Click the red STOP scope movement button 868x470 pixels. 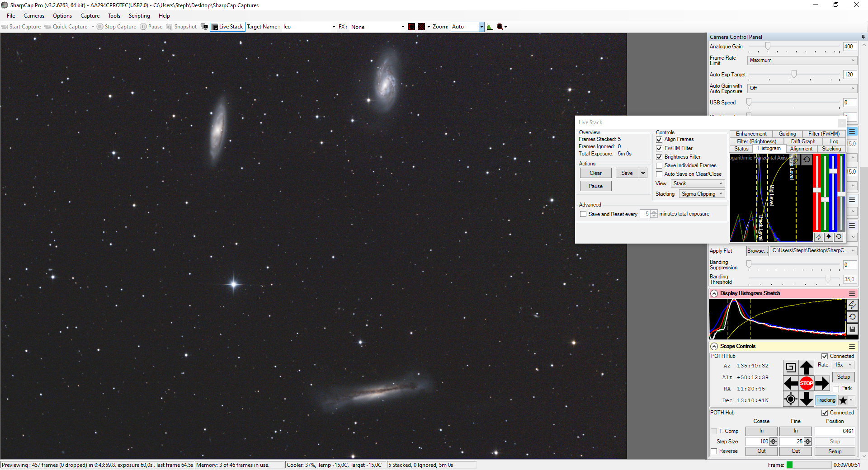click(x=807, y=383)
